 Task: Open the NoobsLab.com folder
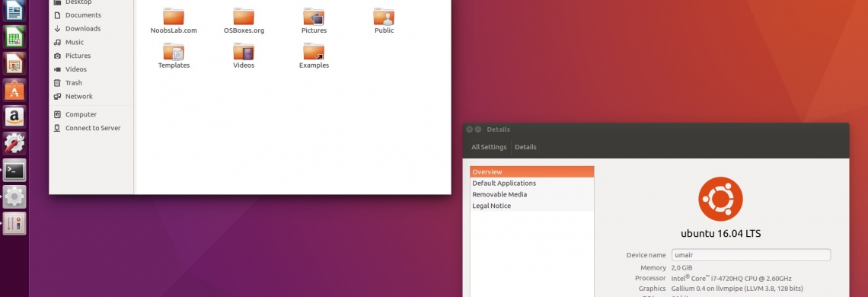(174, 21)
